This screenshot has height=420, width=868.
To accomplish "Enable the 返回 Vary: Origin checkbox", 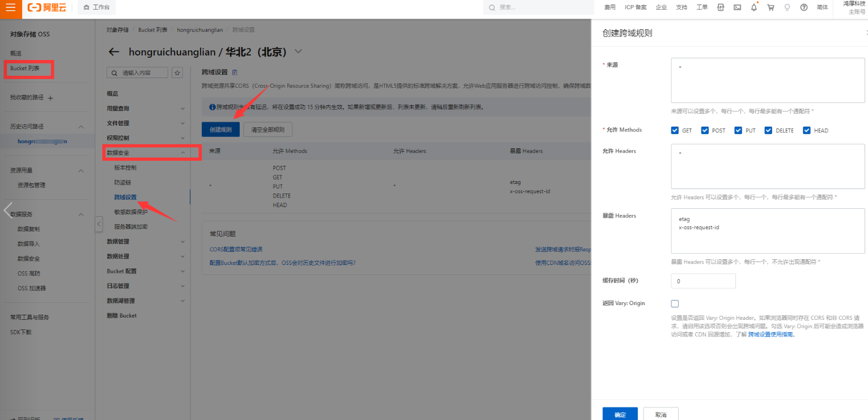I will (x=675, y=303).
